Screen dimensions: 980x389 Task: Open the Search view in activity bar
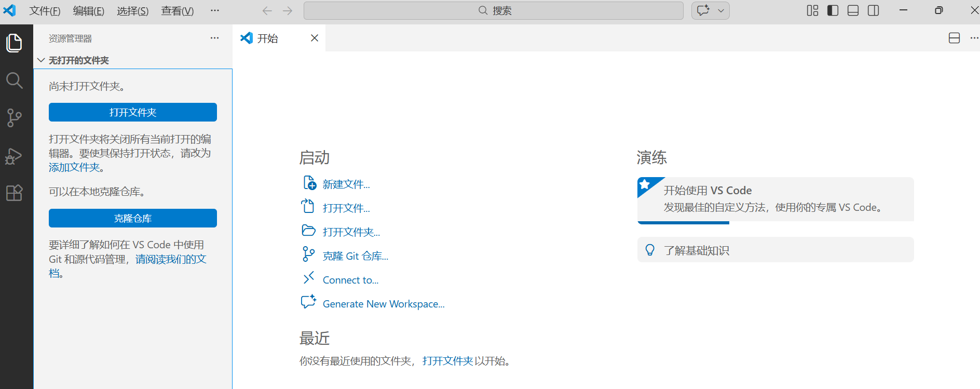pos(14,81)
